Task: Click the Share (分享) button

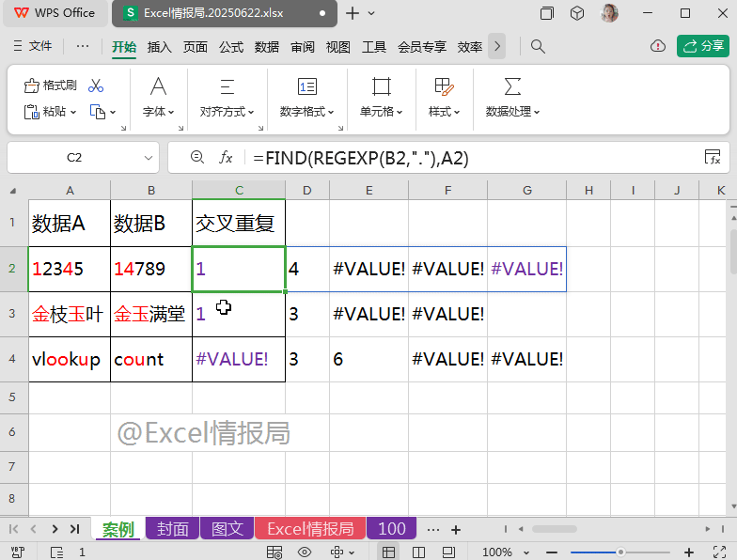Action: pyautogui.click(x=703, y=46)
